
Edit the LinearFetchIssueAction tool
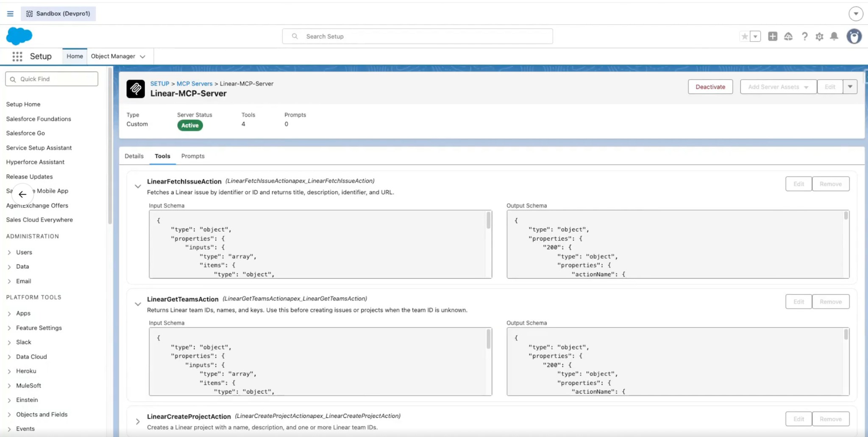[798, 184]
